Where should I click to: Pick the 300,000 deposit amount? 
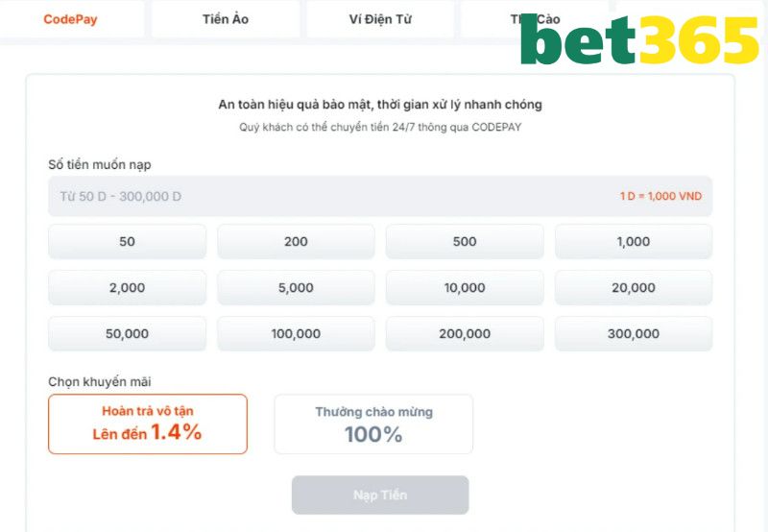[x=634, y=334]
